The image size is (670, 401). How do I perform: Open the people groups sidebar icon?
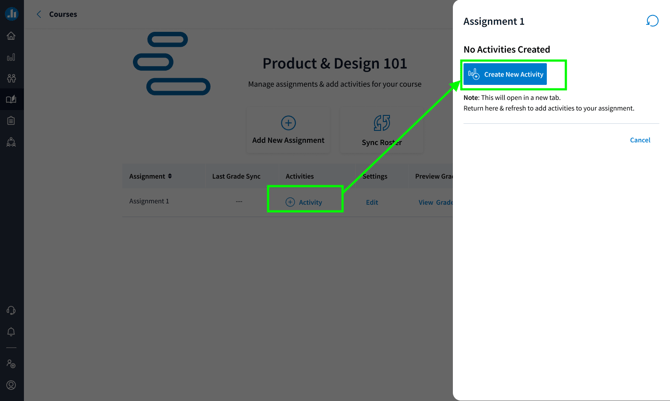click(11, 78)
